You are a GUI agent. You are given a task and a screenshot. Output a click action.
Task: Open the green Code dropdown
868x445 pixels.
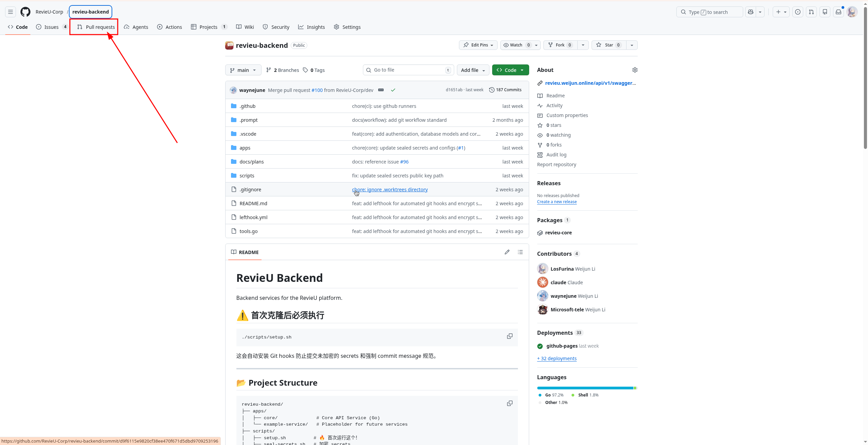[x=510, y=70]
